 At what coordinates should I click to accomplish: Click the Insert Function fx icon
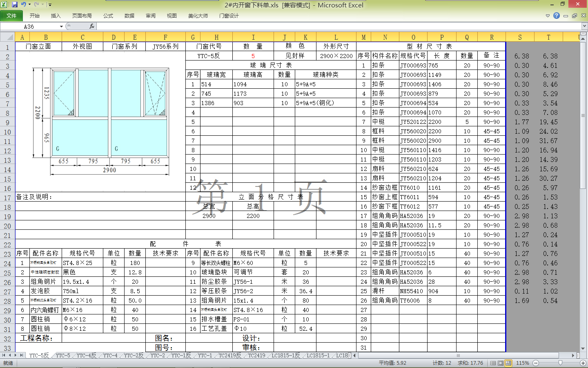[92, 26]
